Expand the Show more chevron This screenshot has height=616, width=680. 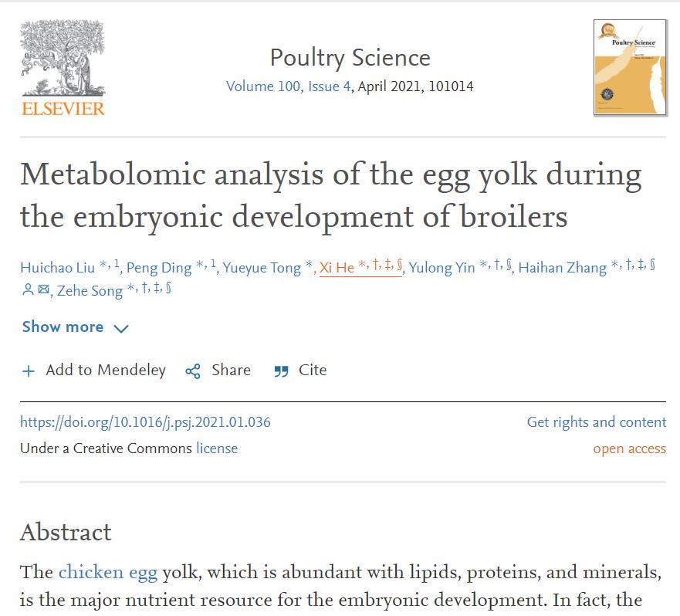121,329
